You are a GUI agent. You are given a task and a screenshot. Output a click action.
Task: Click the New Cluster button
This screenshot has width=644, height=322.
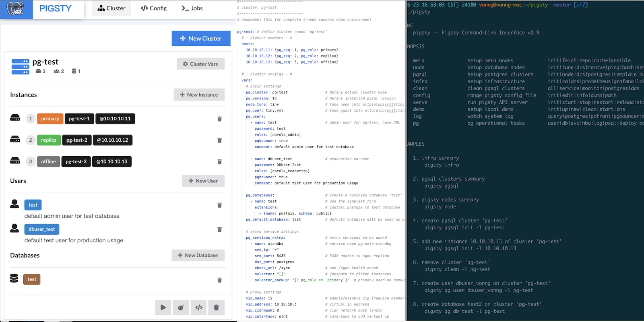[x=201, y=38]
